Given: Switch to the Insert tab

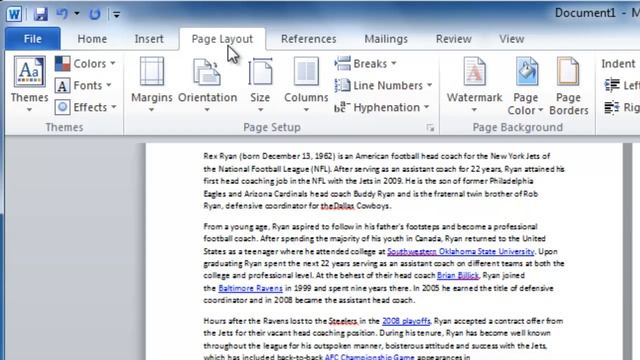Looking at the screenshot, I should coord(149,39).
